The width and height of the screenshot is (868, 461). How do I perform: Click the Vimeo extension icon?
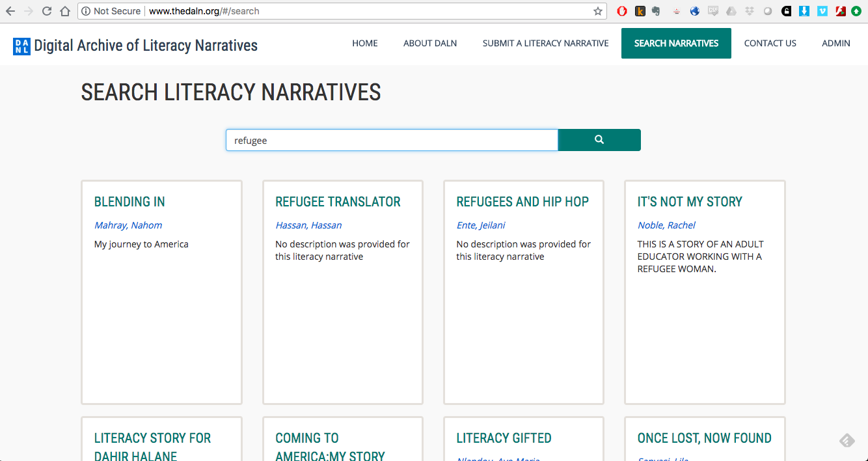(822, 11)
